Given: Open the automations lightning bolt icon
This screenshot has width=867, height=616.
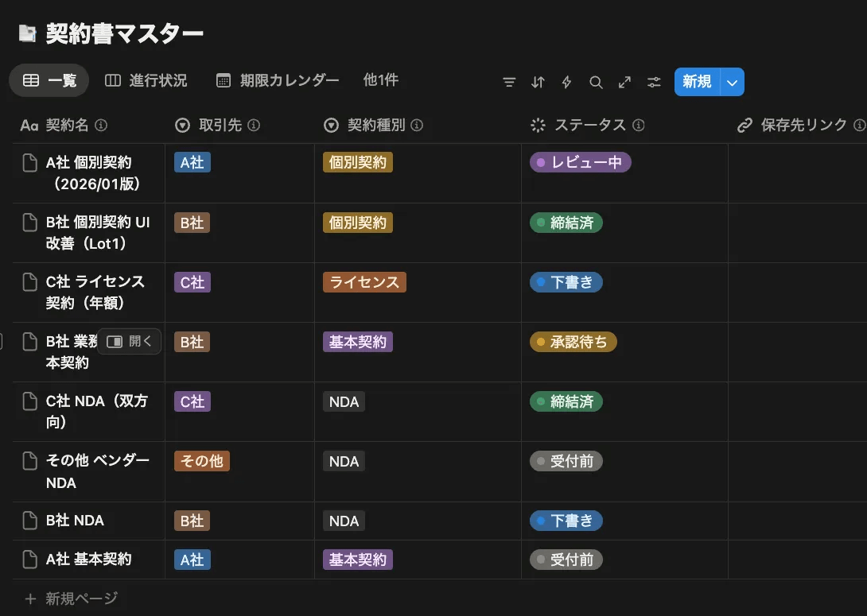Looking at the screenshot, I should (x=567, y=82).
